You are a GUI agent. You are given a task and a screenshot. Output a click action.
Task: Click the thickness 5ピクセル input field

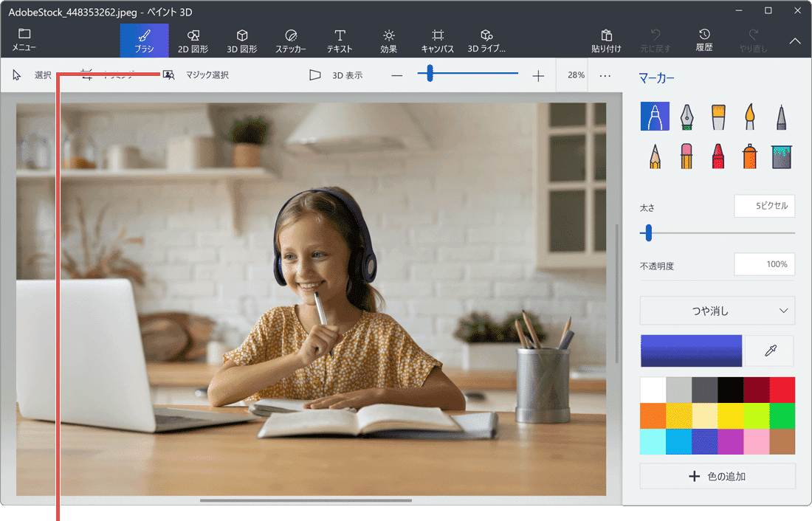pos(764,207)
